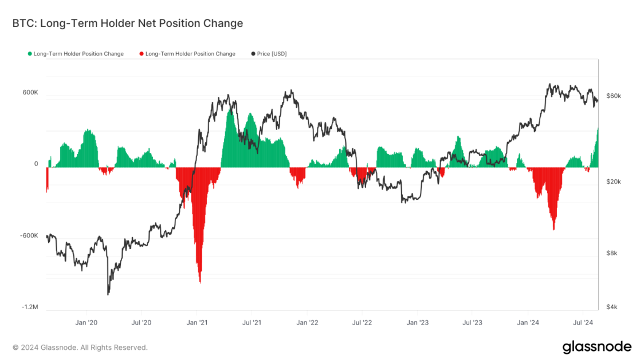The height and width of the screenshot is (363, 644).
Task: Click the $60k right axis label
Action: [x=614, y=96]
